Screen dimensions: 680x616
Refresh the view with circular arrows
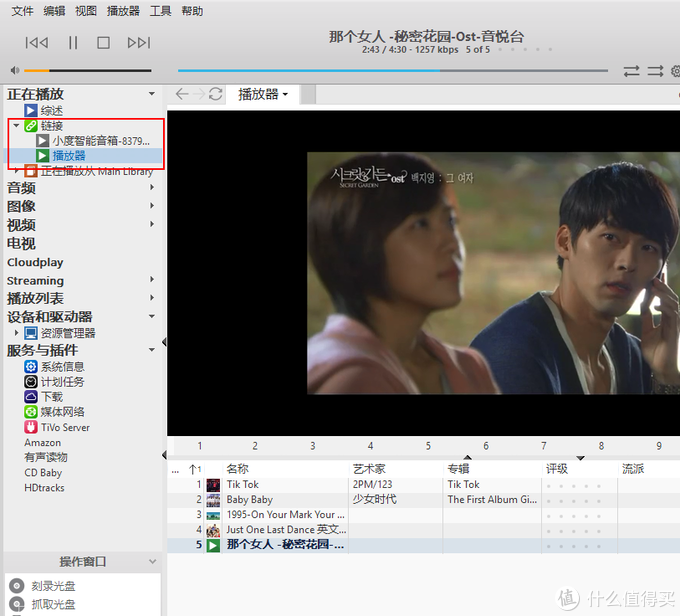coord(216,94)
